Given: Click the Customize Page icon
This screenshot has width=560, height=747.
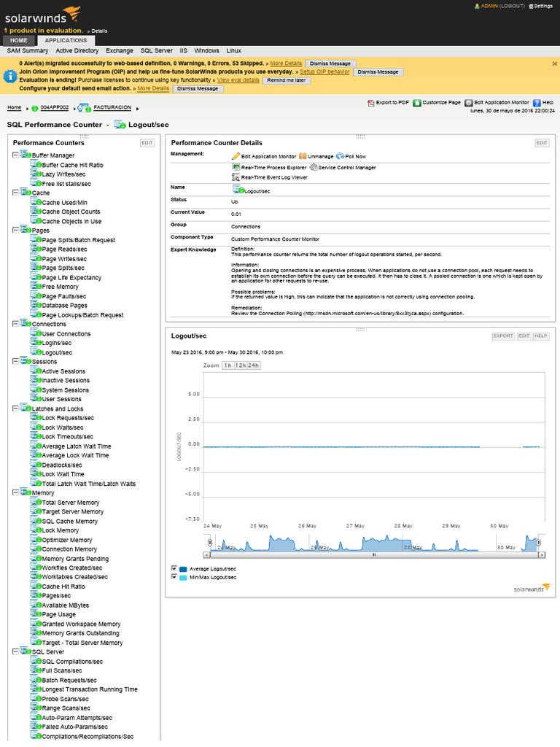Looking at the screenshot, I should click(417, 104).
